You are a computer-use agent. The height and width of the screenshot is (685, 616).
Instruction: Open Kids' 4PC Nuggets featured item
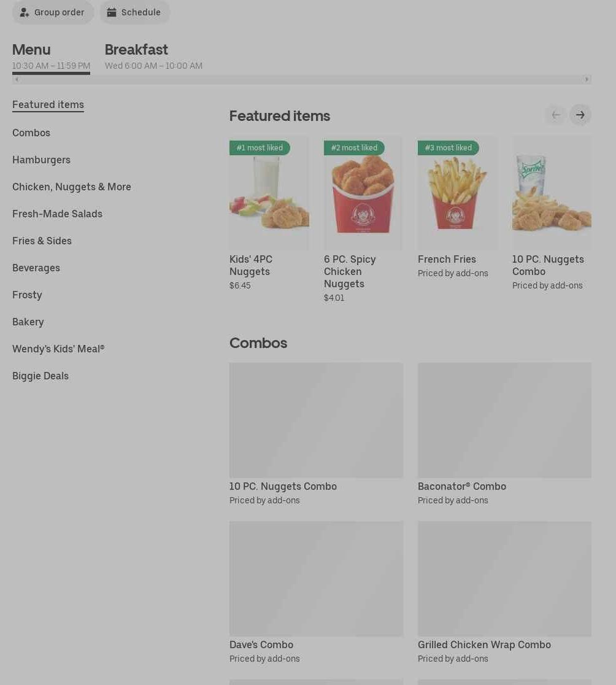[269, 213]
